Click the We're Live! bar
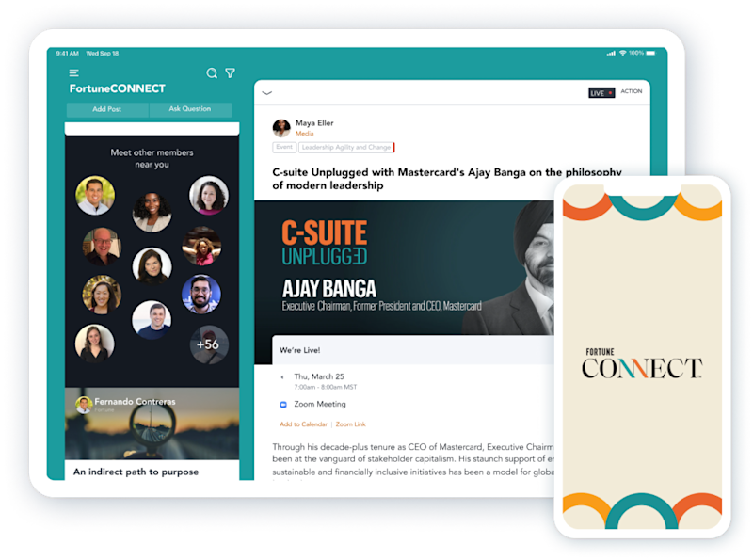This screenshot has height=560, width=753. (x=413, y=350)
